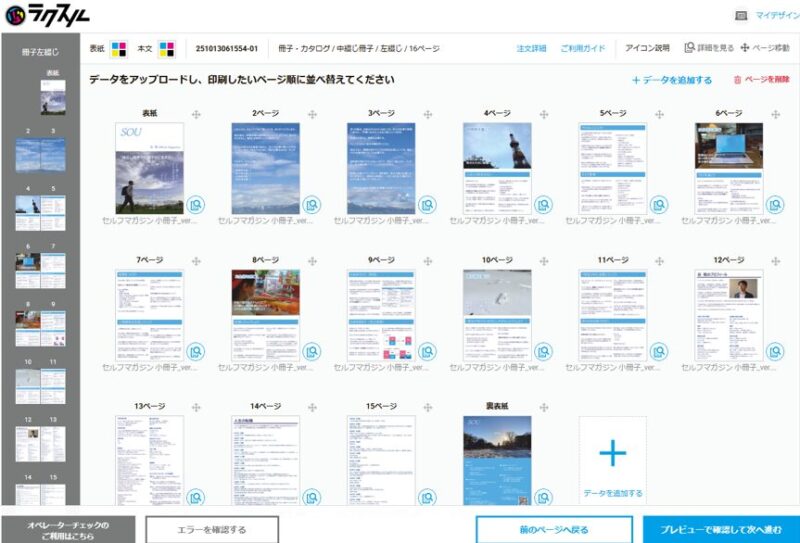Click プレビューで確認して次へ進む button
The image size is (800, 543).
[720, 529]
